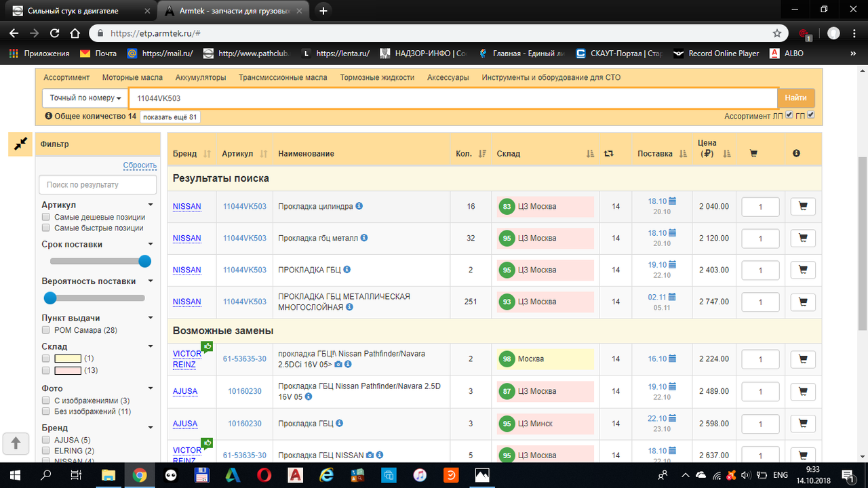Screen dimensions: 868x488
Task: Add Nissan item priced 2 120.00 to cart
Action: (x=803, y=239)
